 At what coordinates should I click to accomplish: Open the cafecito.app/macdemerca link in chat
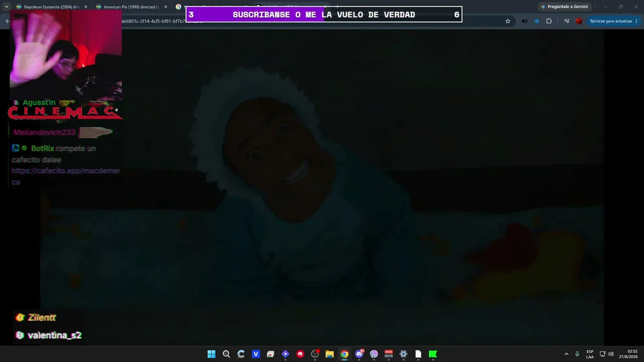[66, 176]
